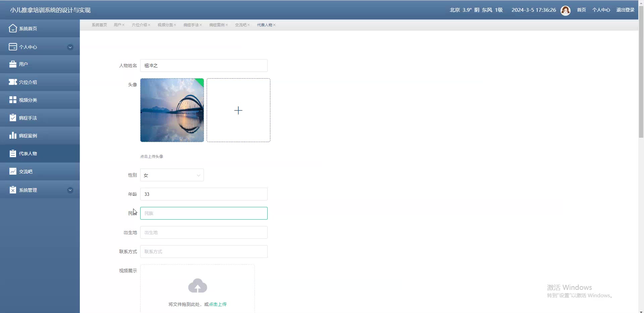Click the 点击上传头像 hint text
The image size is (644, 313).
point(152,156)
